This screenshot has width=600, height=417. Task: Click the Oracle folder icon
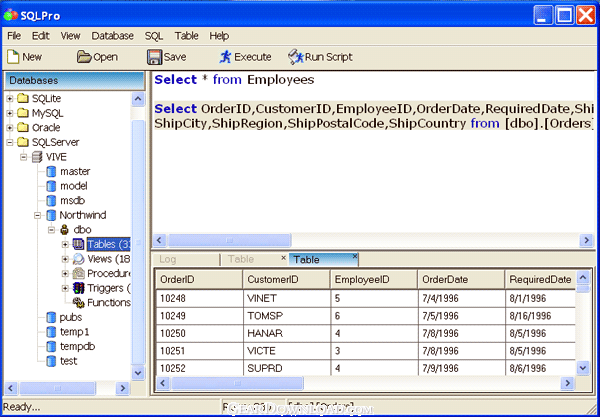click(23, 127)
